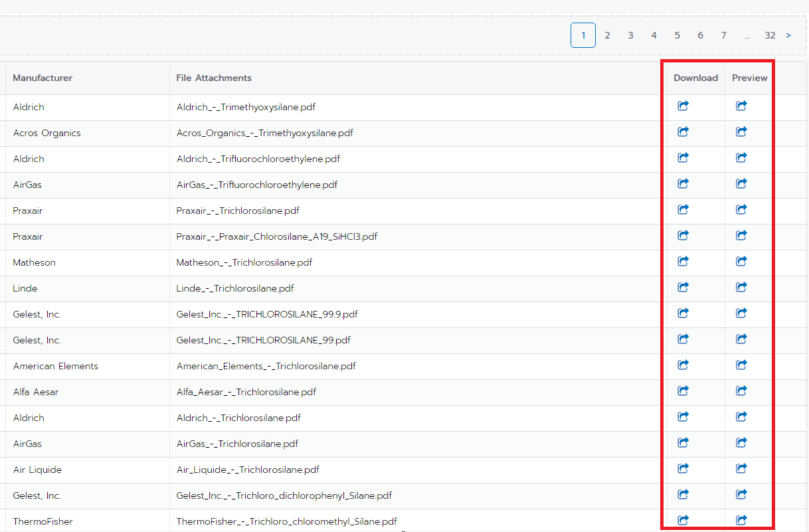Preview Praxair Chlorosilane A19 SiHCl3 file

coord(741,235)
